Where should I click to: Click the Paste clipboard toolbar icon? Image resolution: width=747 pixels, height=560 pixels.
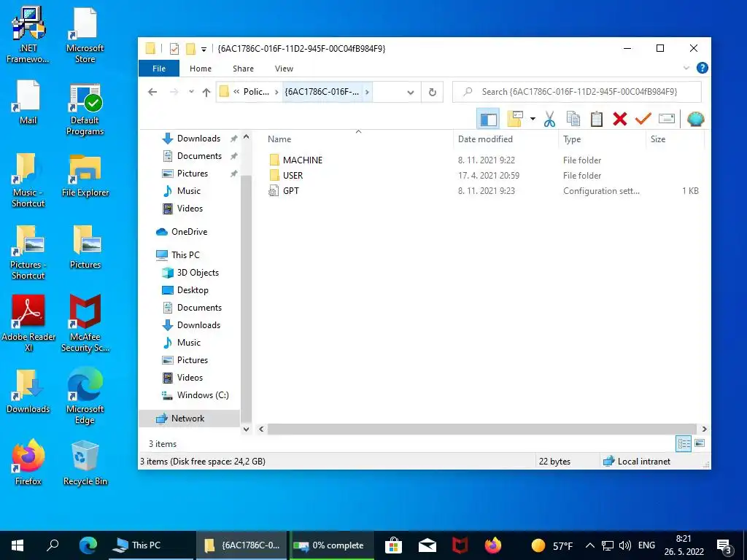[597, 119]
